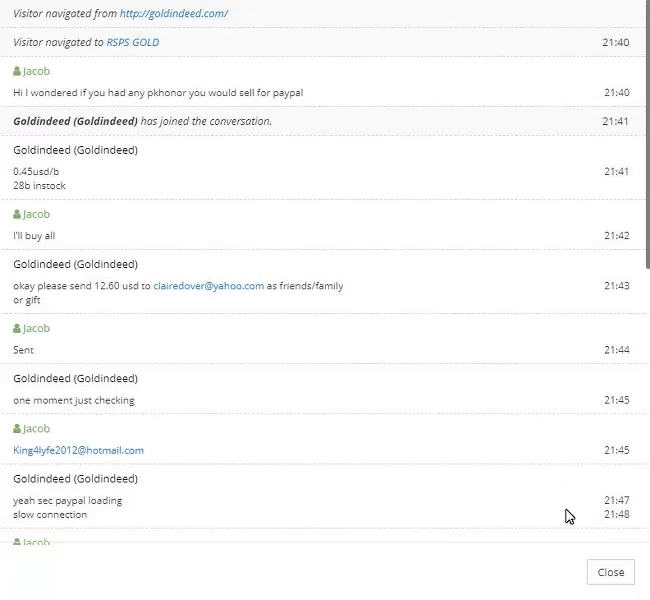650x600 pixels.
Task: Click Jacob's user icon above the hotmail address
Action: [x=17, y=428]
